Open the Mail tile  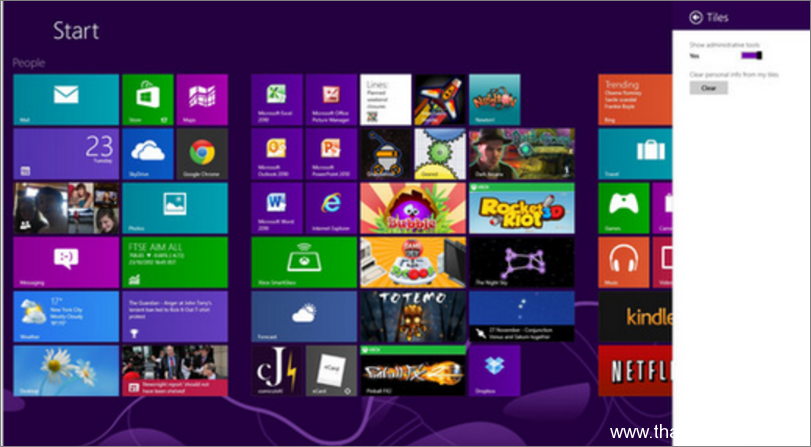(x=66, y=99)
